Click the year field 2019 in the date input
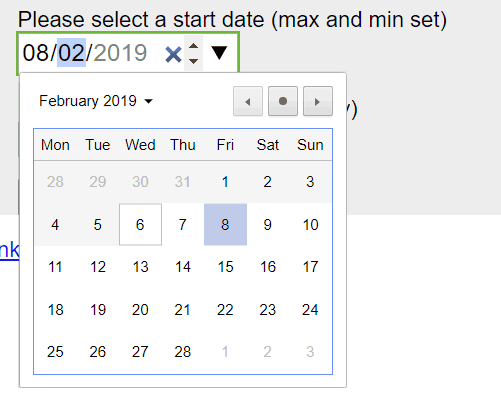The width and height of the screenshot is (501, 399). click(120, 53)
